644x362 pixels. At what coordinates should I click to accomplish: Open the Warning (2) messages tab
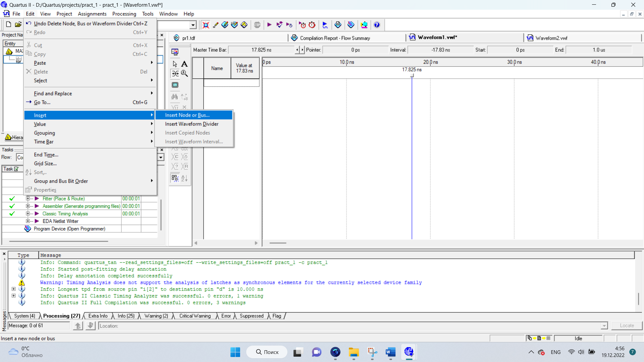(x=156, y=316)
